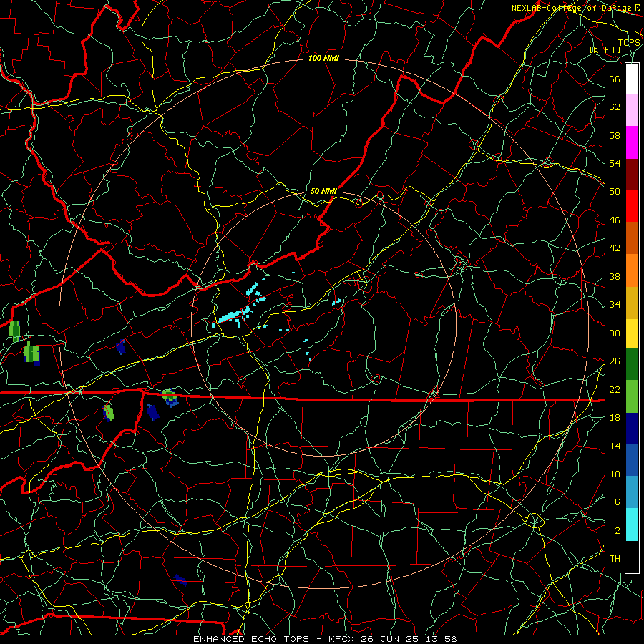Click the 100 NMI range ring label
Screen dimensions: 644x644
[323, 59]
